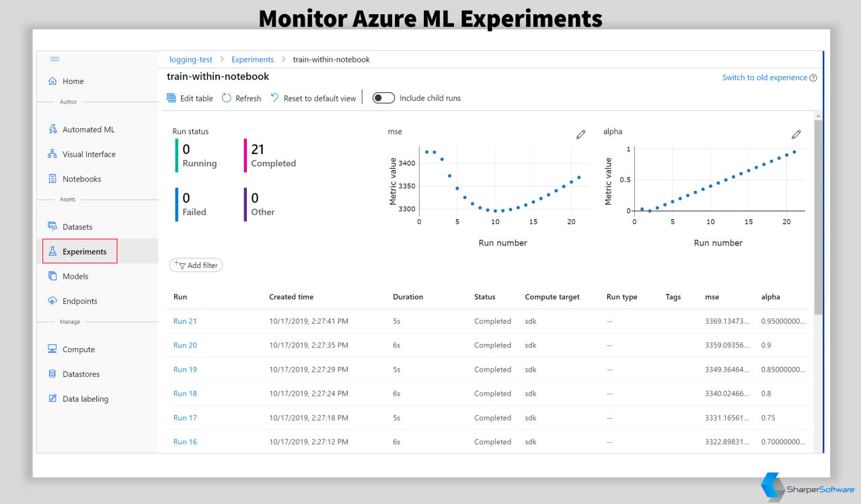Open the Datastores label in sidebar

(81, 374)
